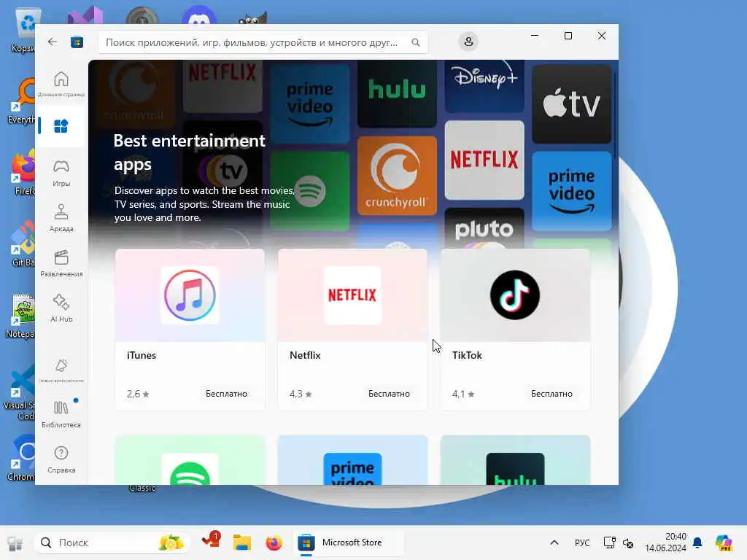Open the Copilot icon in the taskbar
Viewport: 747px width, 560px height.
tap(724, 542)
